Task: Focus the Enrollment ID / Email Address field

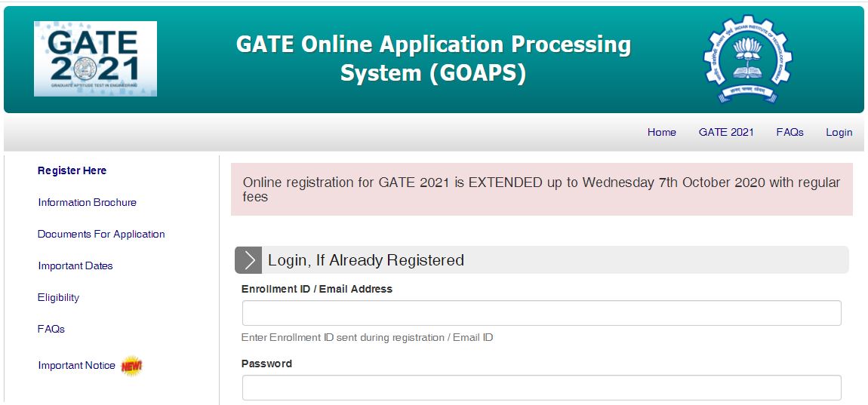Action: coord(541,313)
